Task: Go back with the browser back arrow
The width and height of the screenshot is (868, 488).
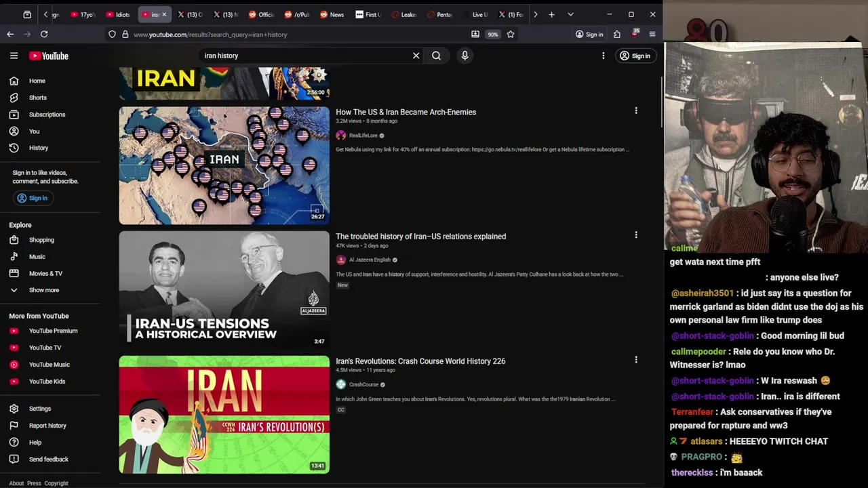Action: tap(10, 34)
